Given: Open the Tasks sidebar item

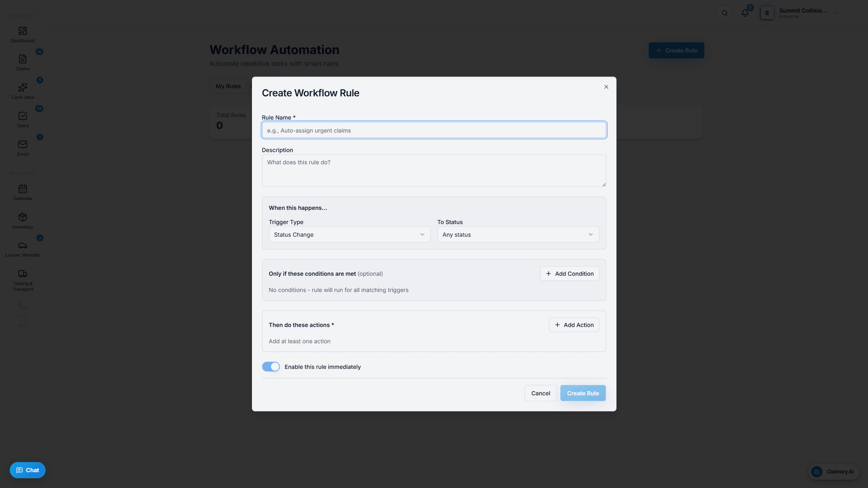Looking at the screenshot, I should [23, 120].
